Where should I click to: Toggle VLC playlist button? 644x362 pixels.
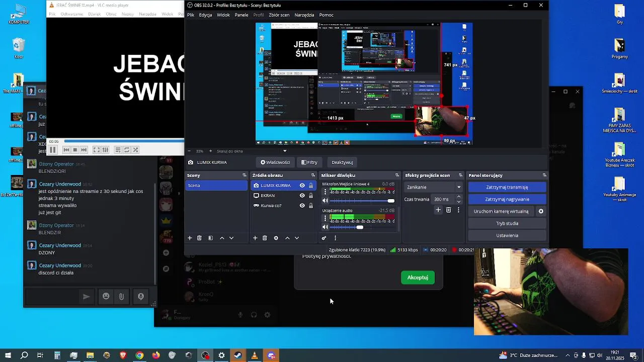[118, 150]
